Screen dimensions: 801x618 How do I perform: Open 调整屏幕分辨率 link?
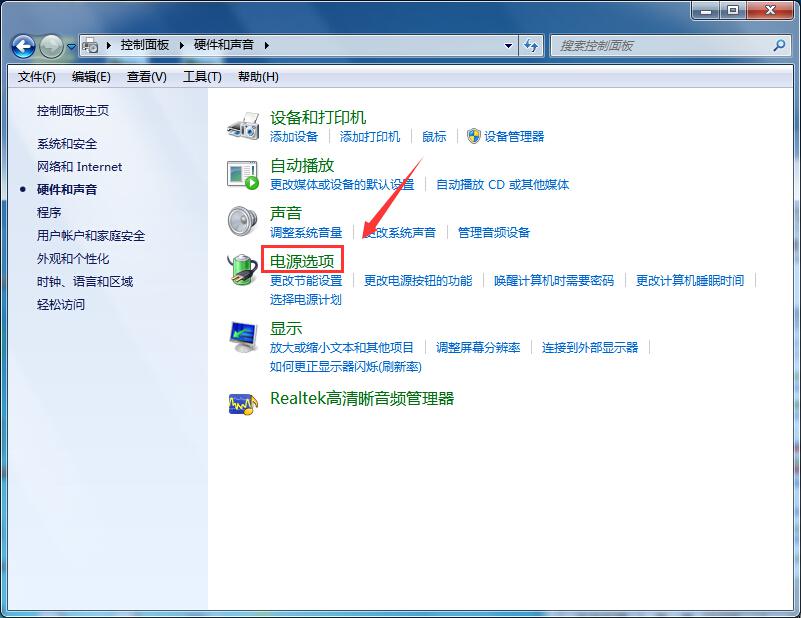click(478, 348)
